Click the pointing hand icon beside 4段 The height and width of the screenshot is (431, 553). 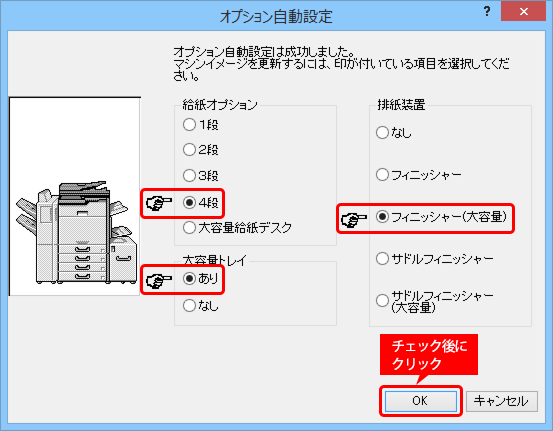point(159,203)
